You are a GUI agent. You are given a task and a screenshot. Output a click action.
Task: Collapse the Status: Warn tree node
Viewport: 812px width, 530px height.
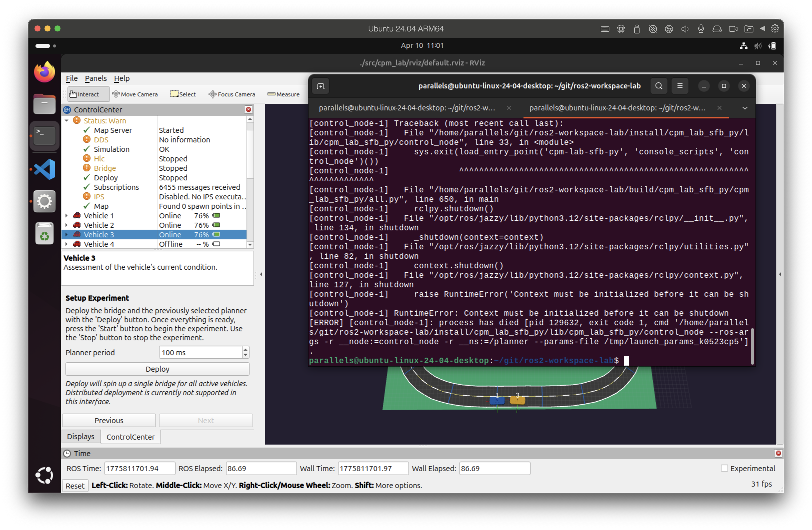67,121
